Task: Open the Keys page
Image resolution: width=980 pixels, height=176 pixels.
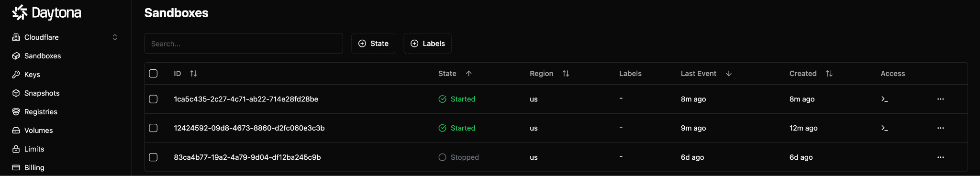Action: (x=32, y=75)
